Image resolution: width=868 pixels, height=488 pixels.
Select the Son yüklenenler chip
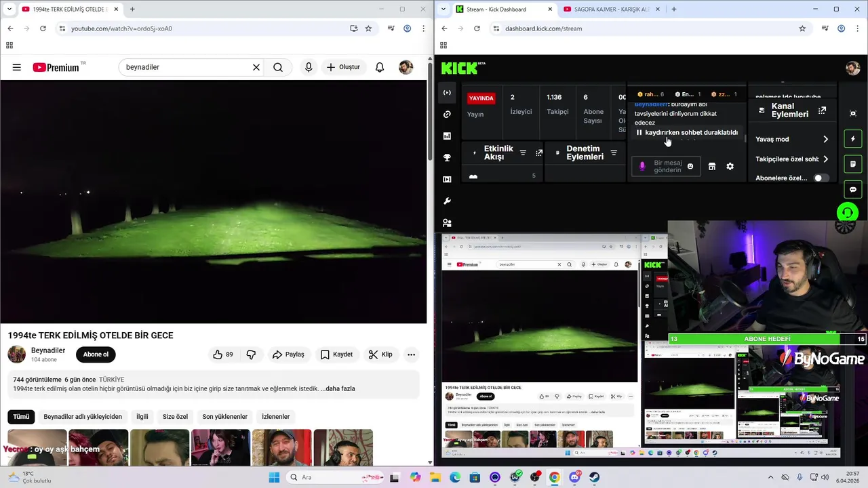point(224,417)
